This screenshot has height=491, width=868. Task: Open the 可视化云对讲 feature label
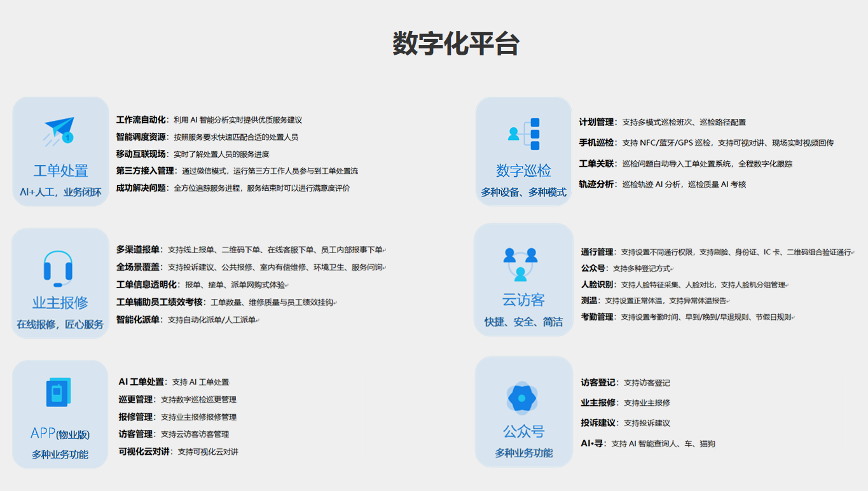click(144, 452)
